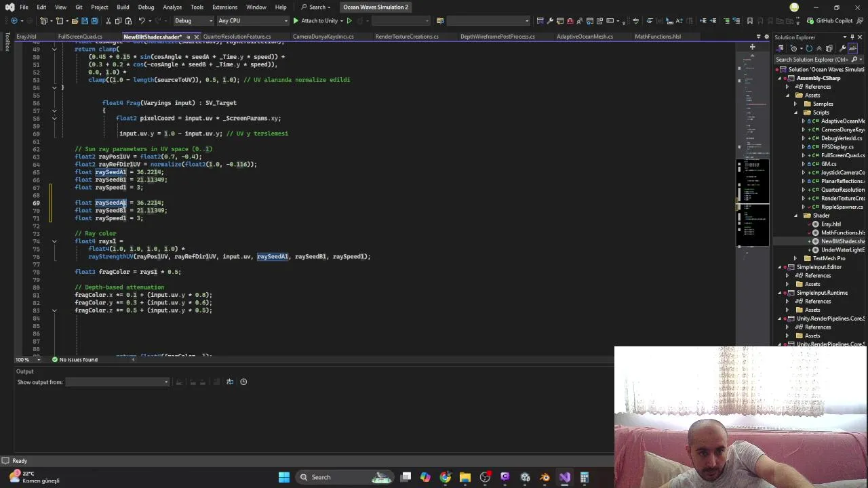Click the editor split window plus icon
Screen dimensions: 868x488
click(x=752, y=47)
